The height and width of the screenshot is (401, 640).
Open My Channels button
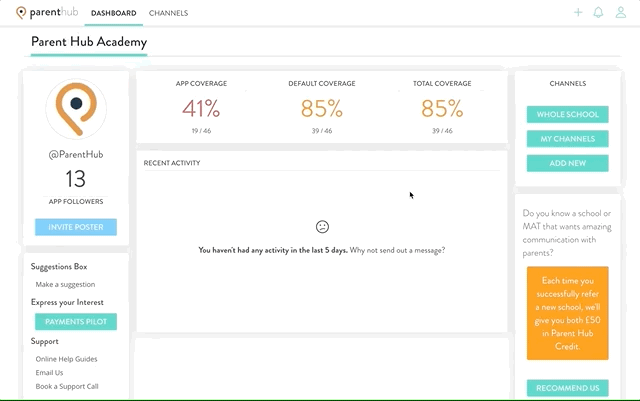pyautogui.click(x=567, y=139)
